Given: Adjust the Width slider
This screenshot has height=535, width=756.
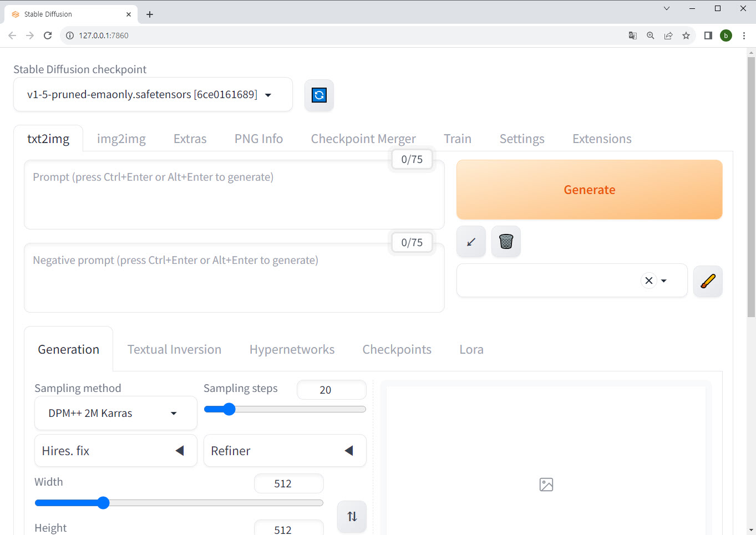Looking at the screenshot, I should (x=179, y=503).
